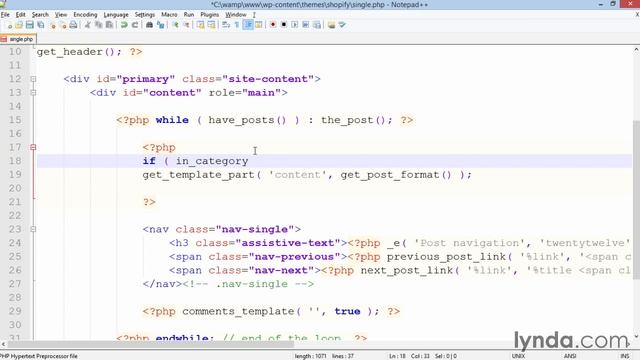Open the Language menu
Viewport: 640px width, 360px height.
[x=116, y=15]
